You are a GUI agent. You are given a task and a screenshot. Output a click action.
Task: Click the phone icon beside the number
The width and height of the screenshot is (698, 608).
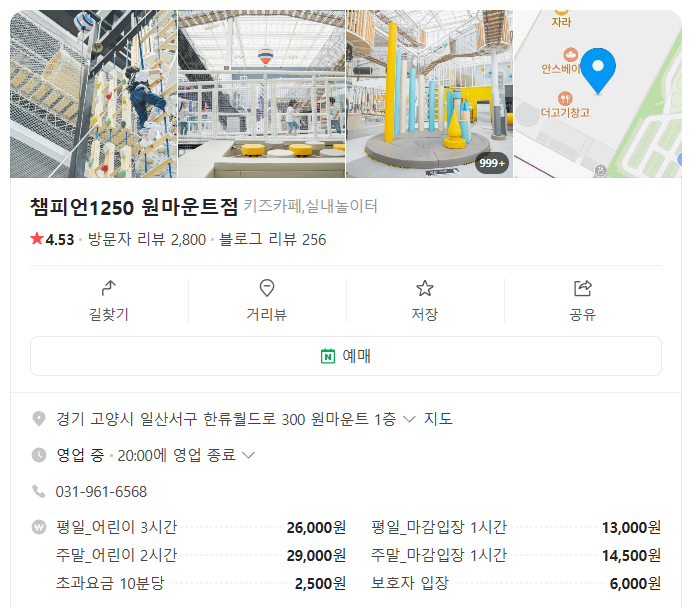tap(39, 491)
